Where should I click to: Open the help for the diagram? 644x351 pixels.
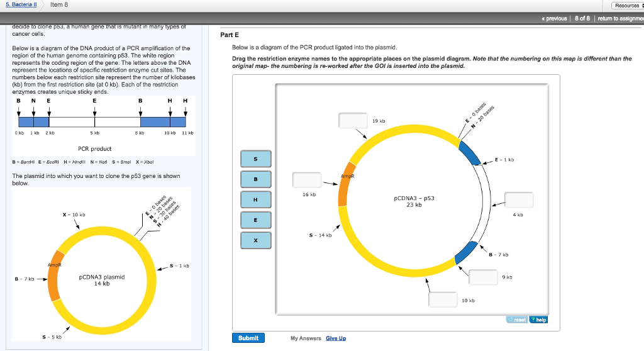coord(538,320)
